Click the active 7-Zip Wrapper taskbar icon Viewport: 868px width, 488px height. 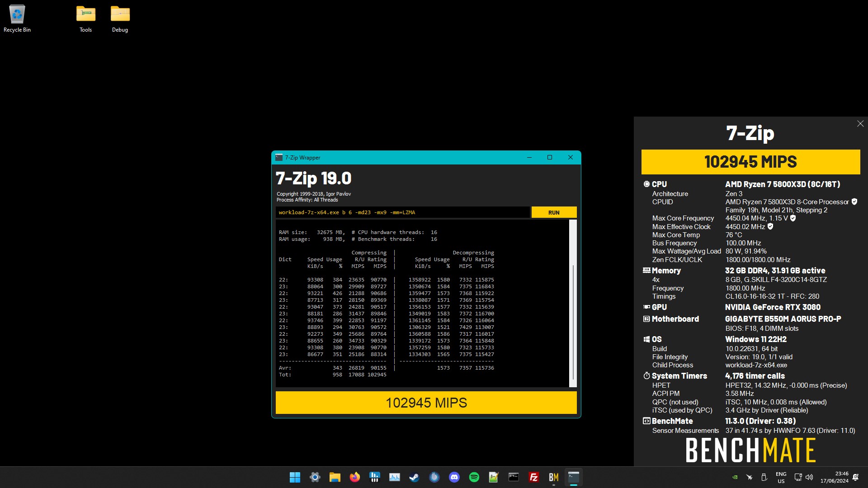pos(573,477)
